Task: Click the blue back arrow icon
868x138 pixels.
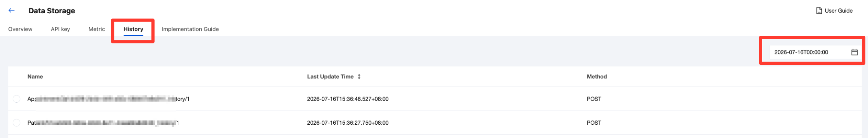Action: pyautogui.click(x=12, y=11)
